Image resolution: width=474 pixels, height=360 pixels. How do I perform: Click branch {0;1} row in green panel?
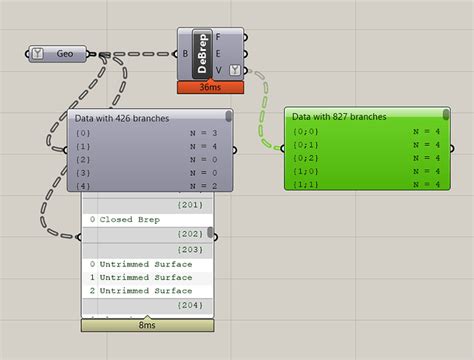(367, 145)
